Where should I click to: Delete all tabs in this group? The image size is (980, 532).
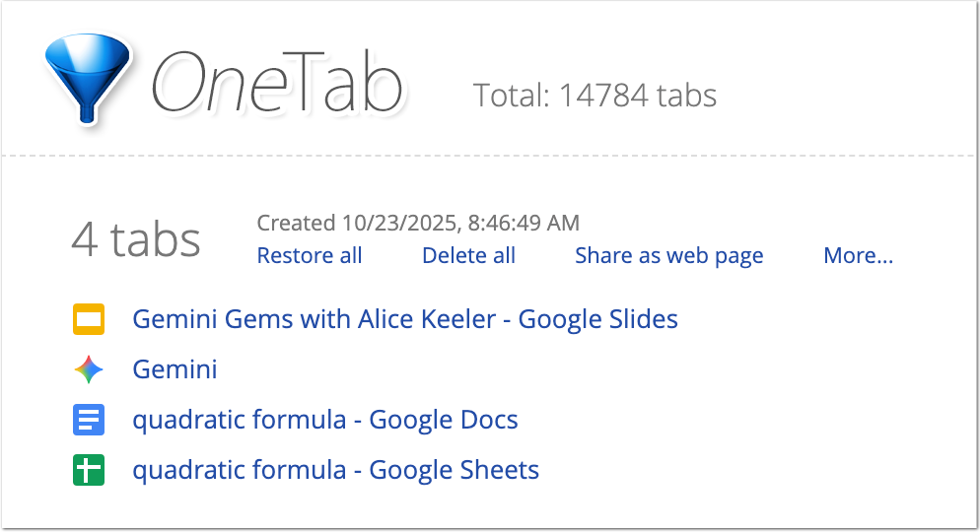tap(468, 256)
